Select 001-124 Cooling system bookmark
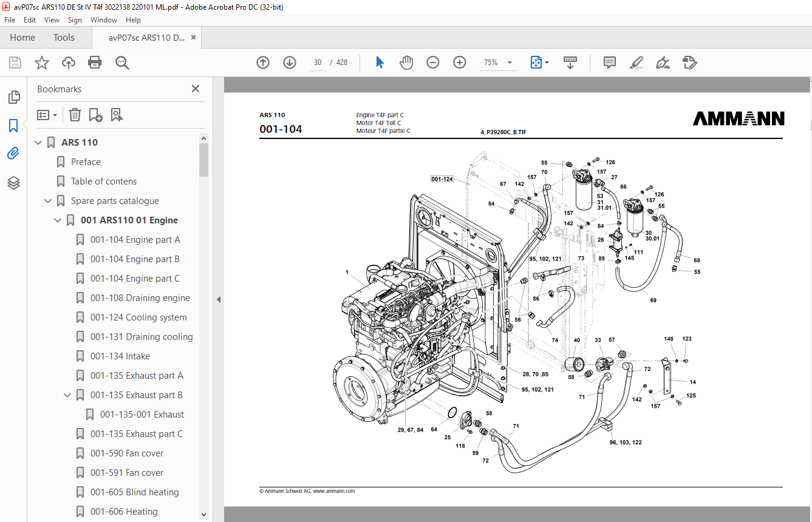Viewport: 812px width, 522px height. click(x=138, y=317)
